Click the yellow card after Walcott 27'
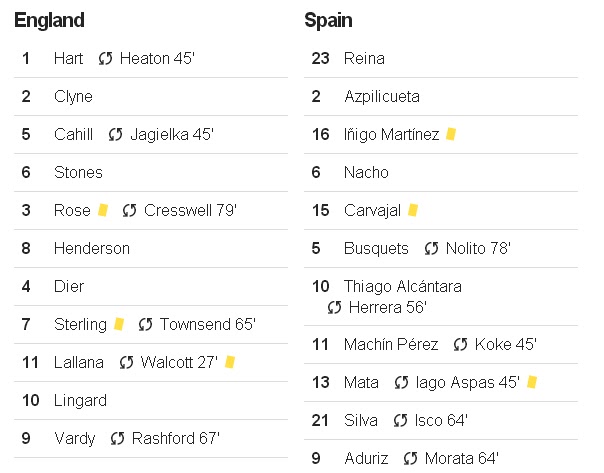The image size is (604, 473). [230, 362]
